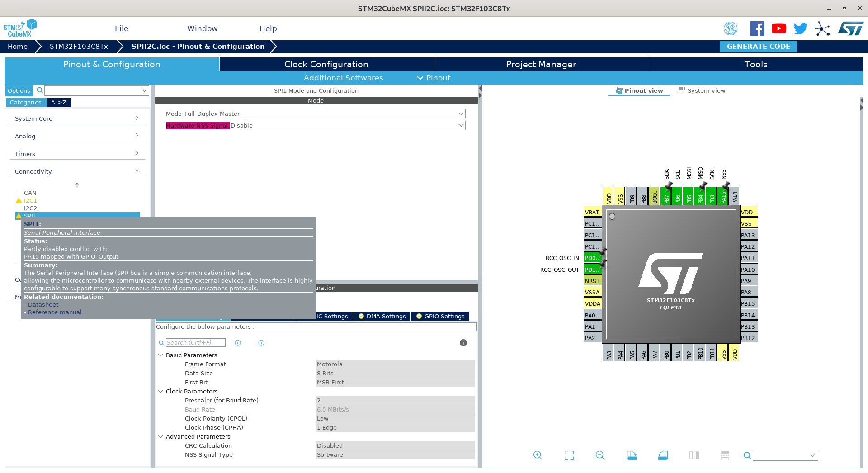Click the PB3 SCK pin
Screen dimensions: 868x473
click(x=712, y=196)
